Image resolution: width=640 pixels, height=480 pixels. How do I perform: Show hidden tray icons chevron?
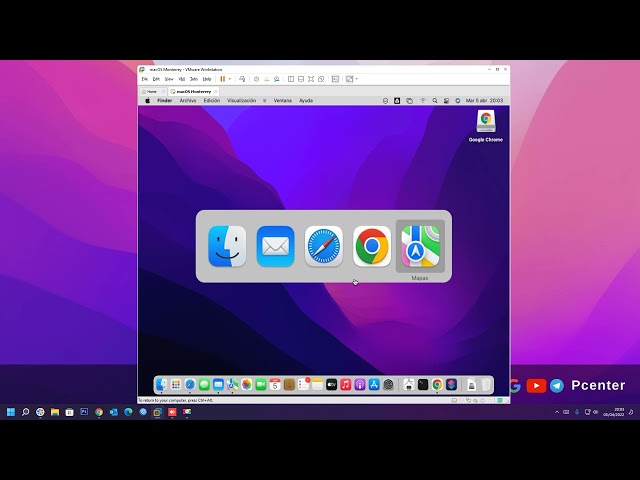click(x=557, y=412)
